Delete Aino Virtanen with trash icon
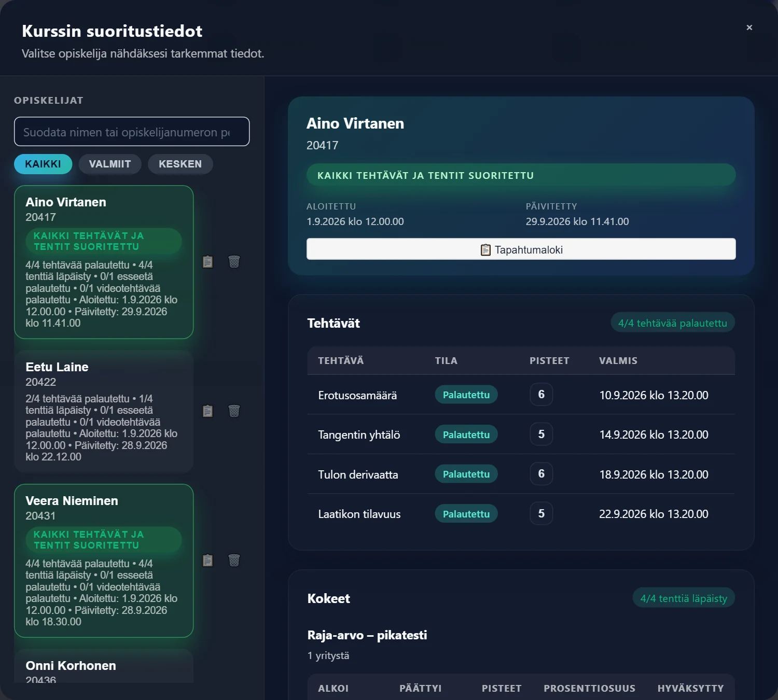 (x=234, y=262)
